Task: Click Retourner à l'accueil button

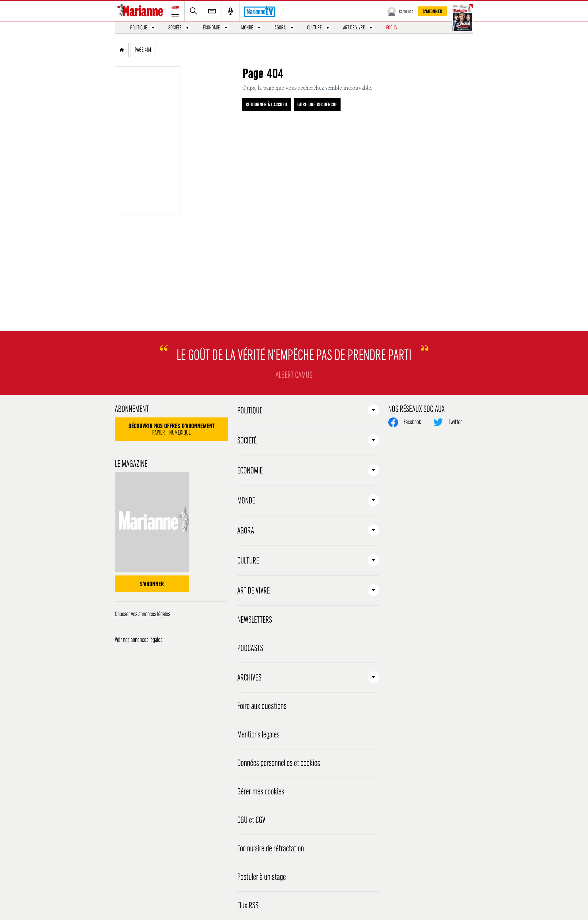Action: tap(266, 105)
